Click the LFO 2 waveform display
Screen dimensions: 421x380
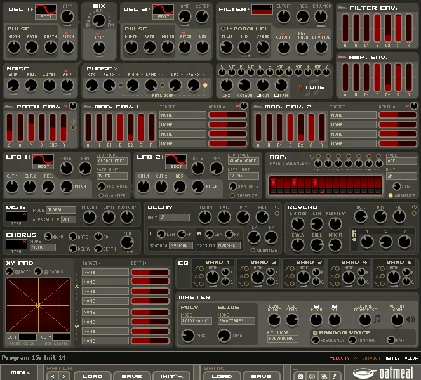176,161
